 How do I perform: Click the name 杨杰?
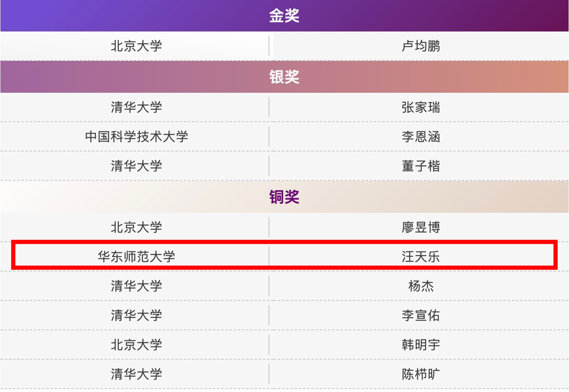(420, 286)
